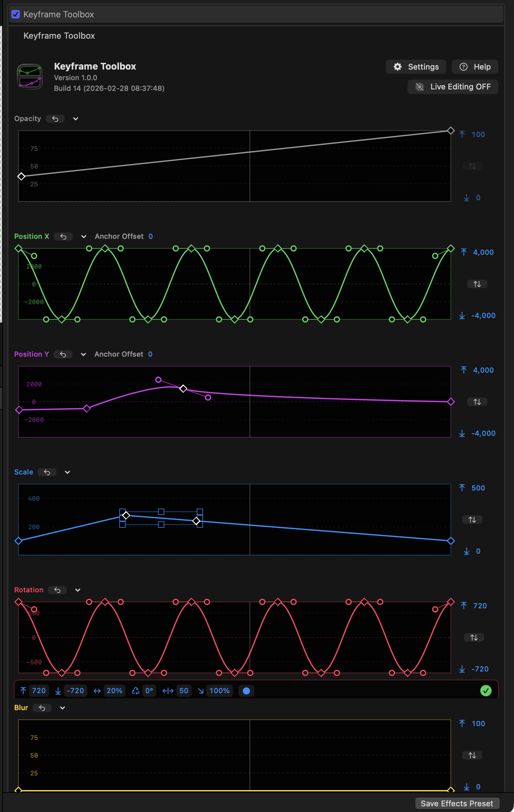Click the Rotation flip arrows icon
This screenshot has height=812, width=514.
pos(474,637)
